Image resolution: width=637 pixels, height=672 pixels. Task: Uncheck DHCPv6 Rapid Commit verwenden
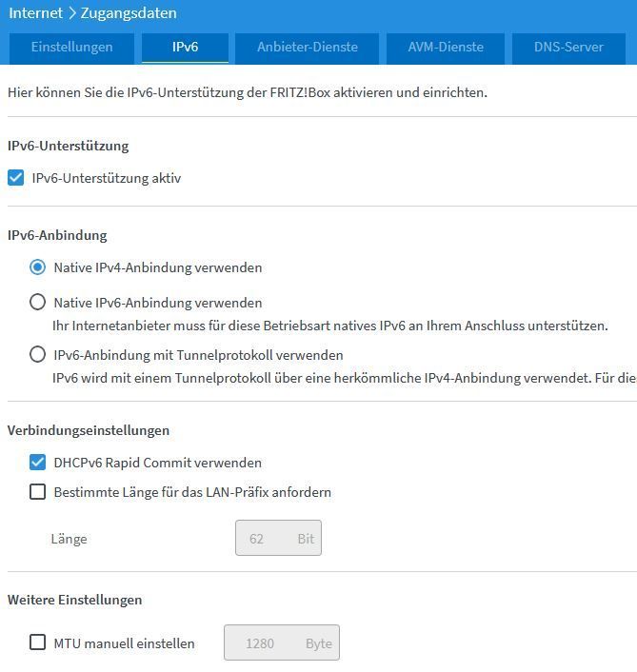38,463
